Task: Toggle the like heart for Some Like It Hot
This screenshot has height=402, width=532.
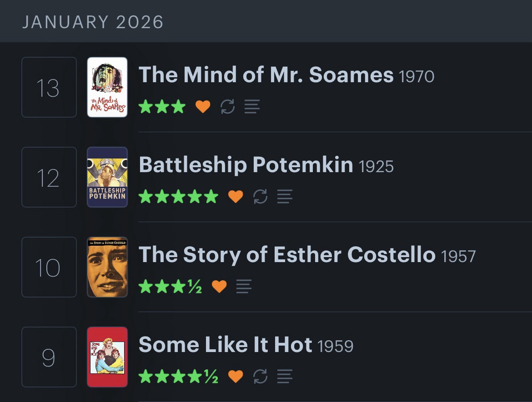Action: pyautogui.click(x=236, y=377)
